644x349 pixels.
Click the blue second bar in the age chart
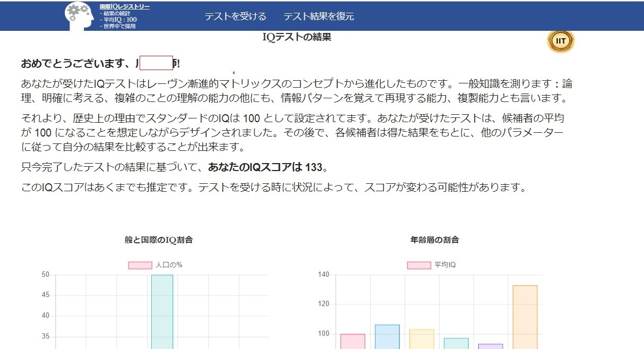[387, 337]
